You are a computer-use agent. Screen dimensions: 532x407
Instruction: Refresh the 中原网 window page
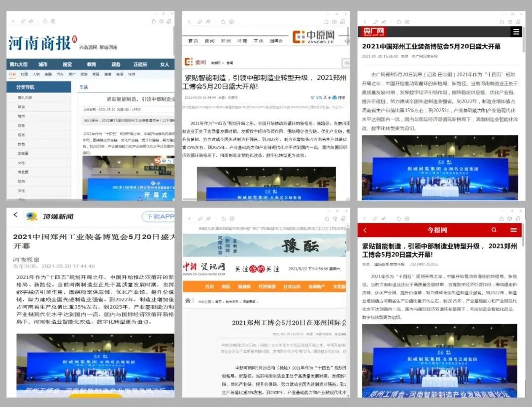click(x=223, y=22)
